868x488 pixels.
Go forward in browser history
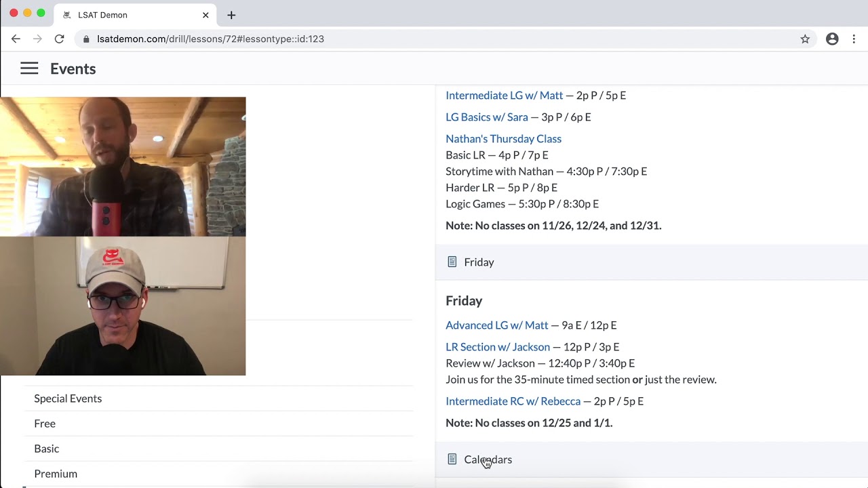(x=37, y=39)
